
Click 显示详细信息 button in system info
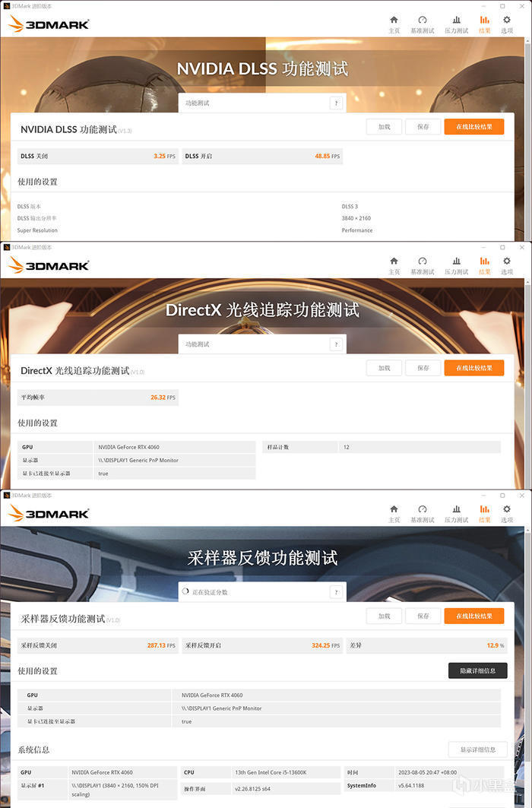tap(477, 749)
